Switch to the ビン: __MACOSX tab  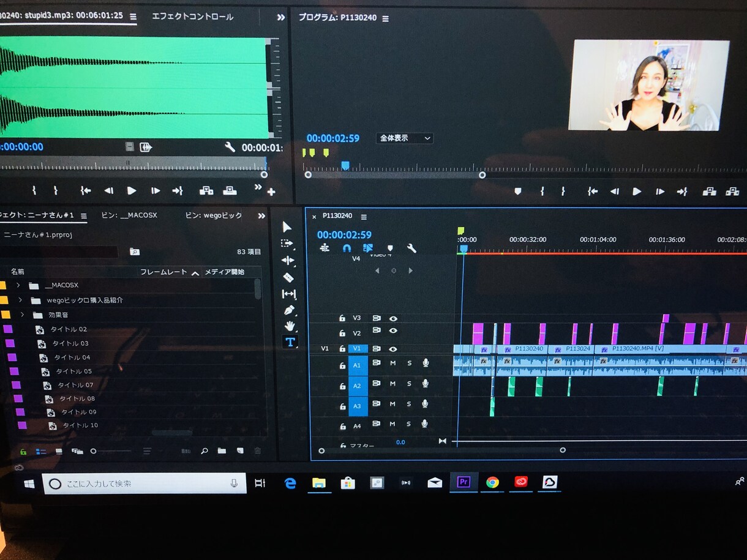[129, 215]
